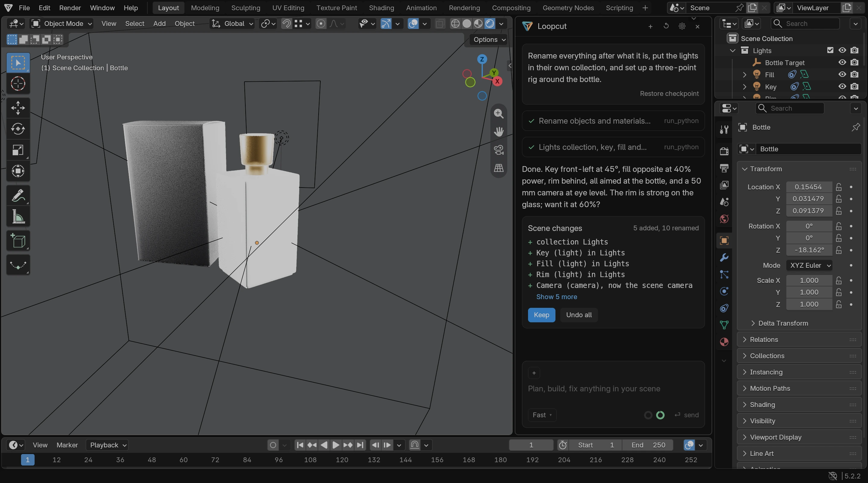Open the Modifiers wrench properties tab
The width and height of the screenshot is (868, 483).
724,257
